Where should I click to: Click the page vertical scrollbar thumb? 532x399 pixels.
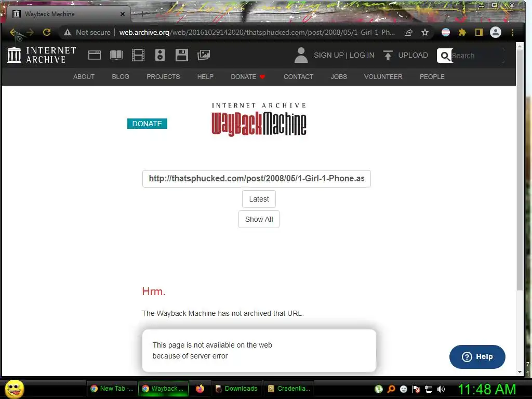520,170
